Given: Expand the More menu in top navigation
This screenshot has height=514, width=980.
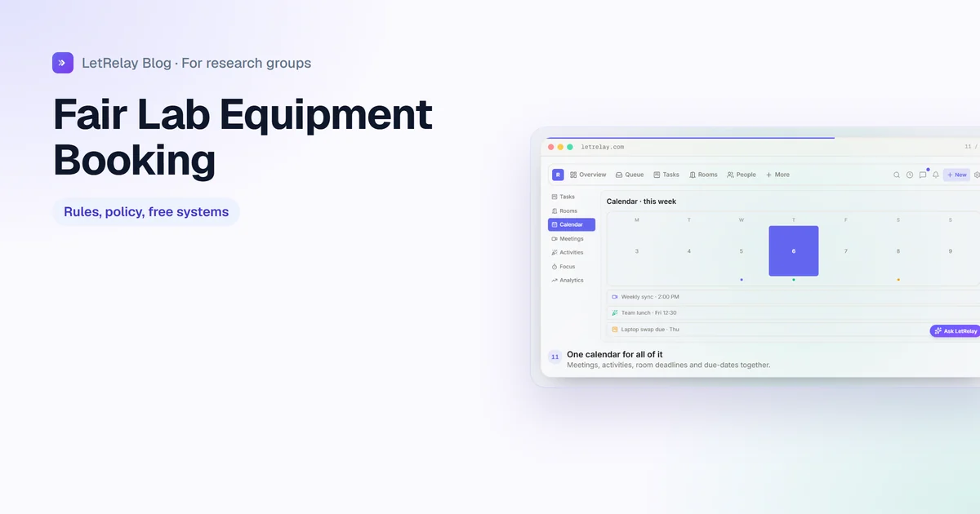Looking at the screenshot, I should (x=777, y=175).
